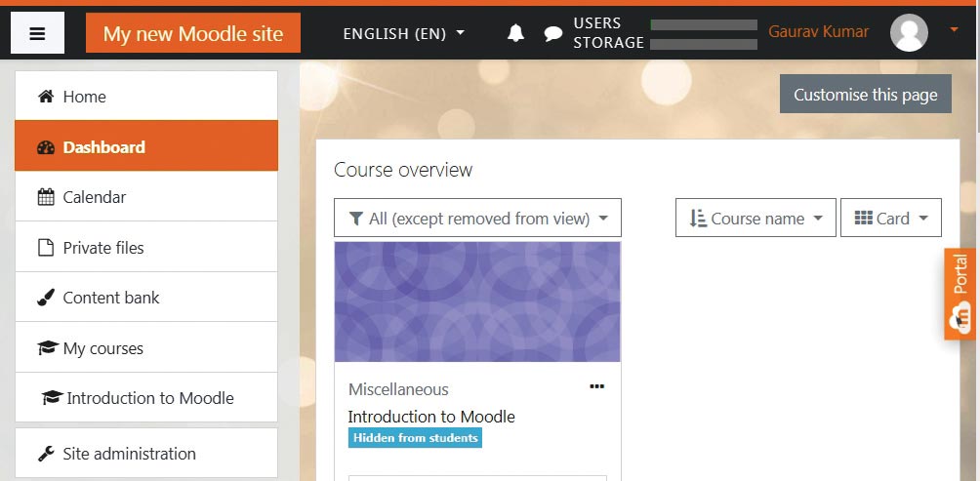The image size is (980, 481).
Task: Click the Storage usage bar
Action: click(704, 44)
